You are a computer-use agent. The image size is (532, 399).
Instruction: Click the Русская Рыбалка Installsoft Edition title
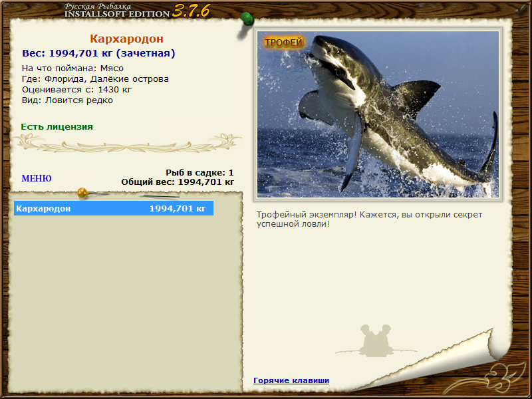click(x=137, y=11)
